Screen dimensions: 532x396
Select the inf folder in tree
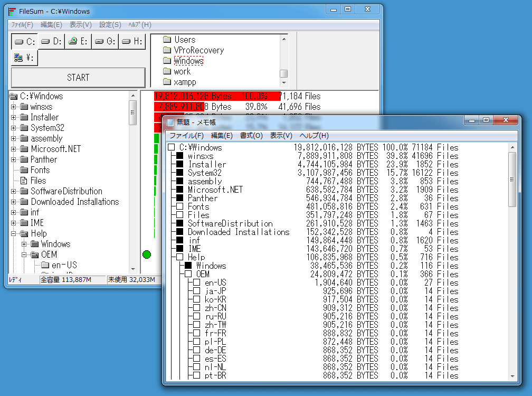point(35,212)
